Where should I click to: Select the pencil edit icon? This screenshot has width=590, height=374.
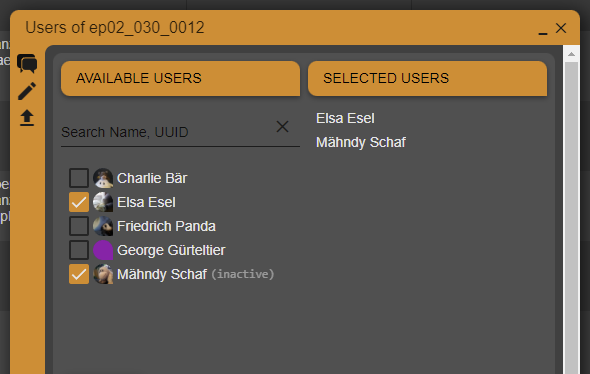point(27,91)
